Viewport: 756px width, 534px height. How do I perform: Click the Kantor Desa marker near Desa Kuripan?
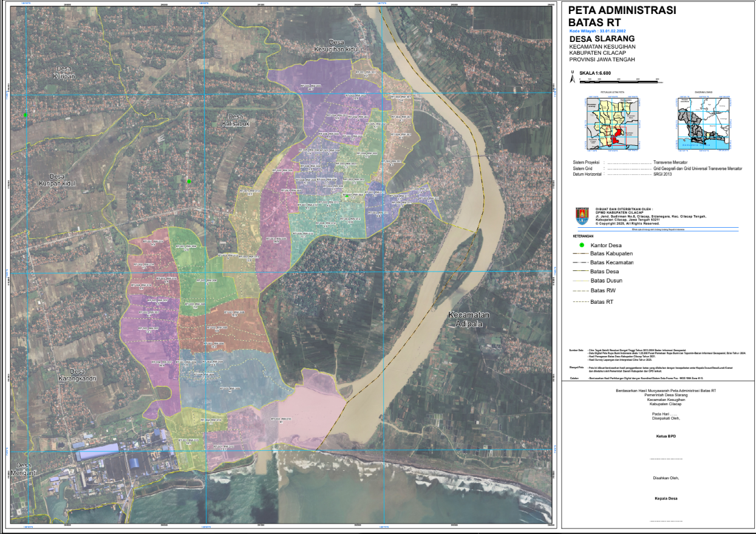26,115
